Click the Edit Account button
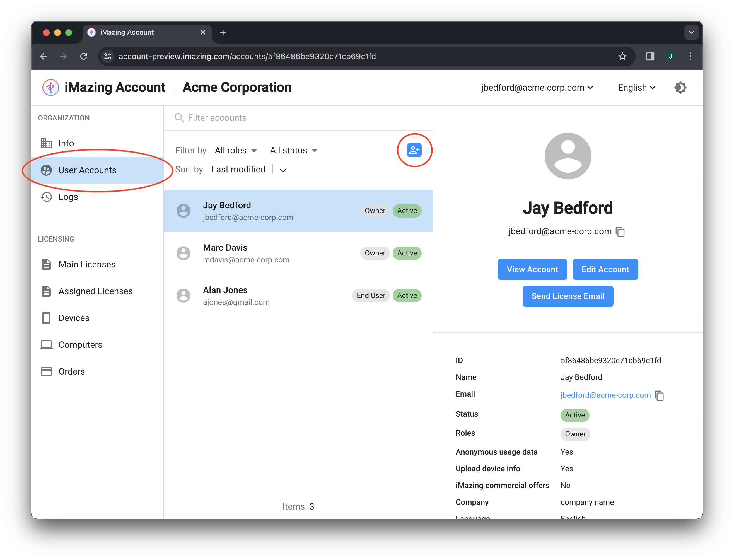Image resolution: width=734 pixels, height=560 pixels. 605,269
